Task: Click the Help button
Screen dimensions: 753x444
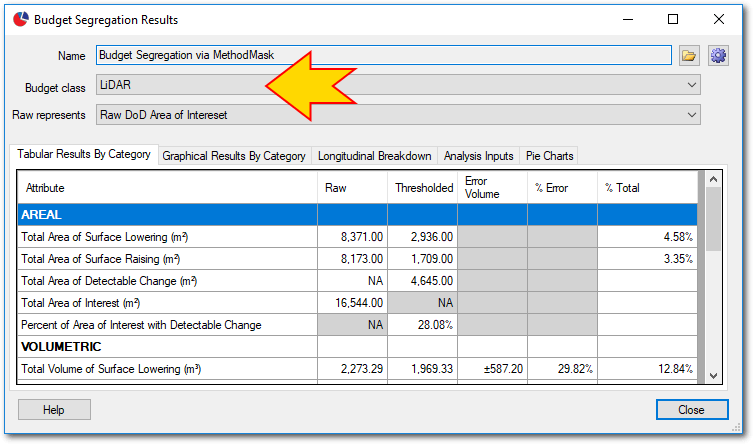Action: pyautogui.click(x=54, y=410)
